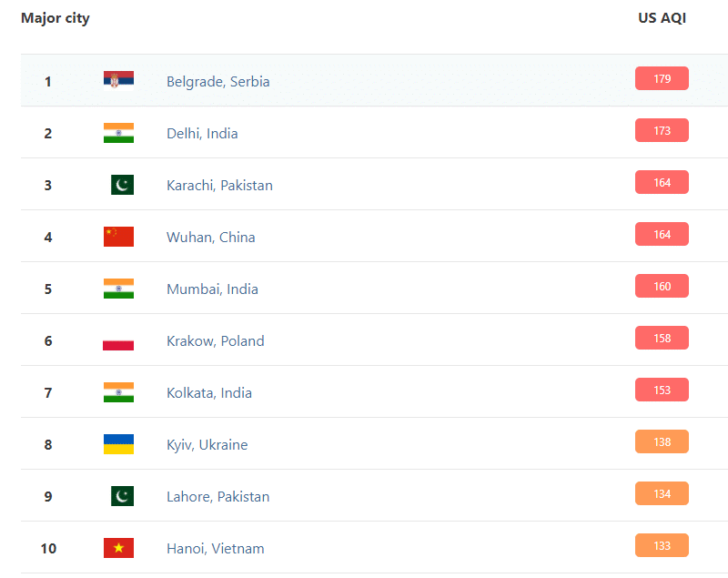
Task: Click the Poland flag icon
Action: click(x=118, y=341)
